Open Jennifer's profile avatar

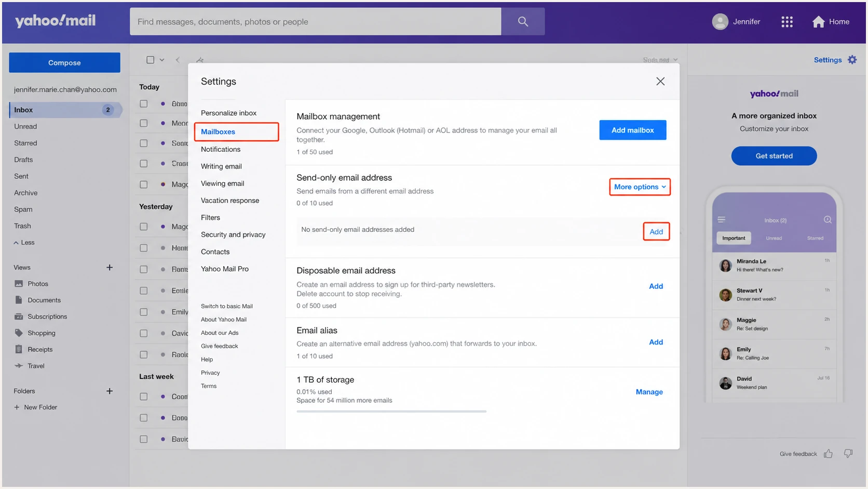coord(720,22)
